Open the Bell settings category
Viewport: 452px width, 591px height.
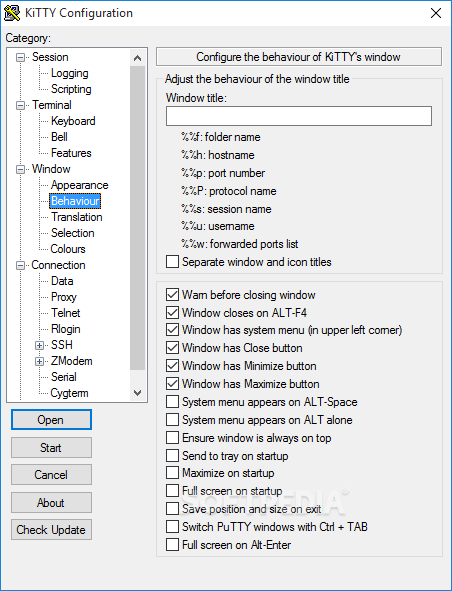[59, 137]
